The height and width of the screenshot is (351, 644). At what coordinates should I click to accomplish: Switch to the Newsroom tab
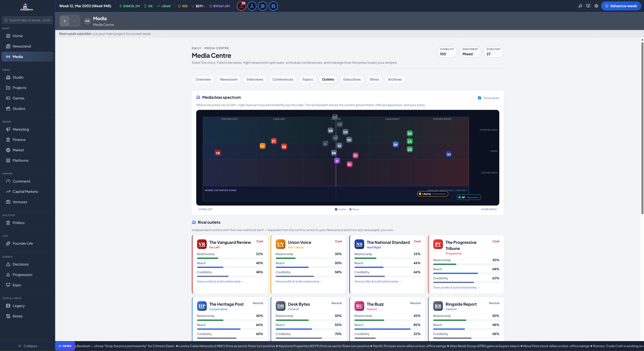point(229,79)
